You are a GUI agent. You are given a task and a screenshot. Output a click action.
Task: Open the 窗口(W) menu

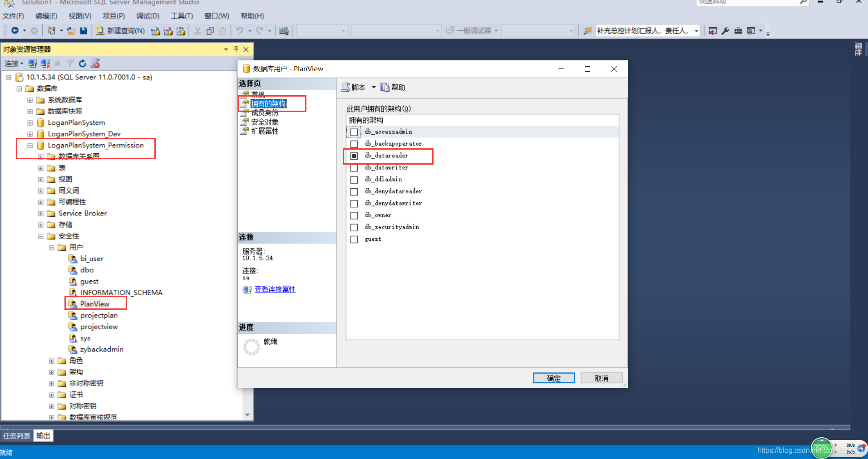[217, 16]
